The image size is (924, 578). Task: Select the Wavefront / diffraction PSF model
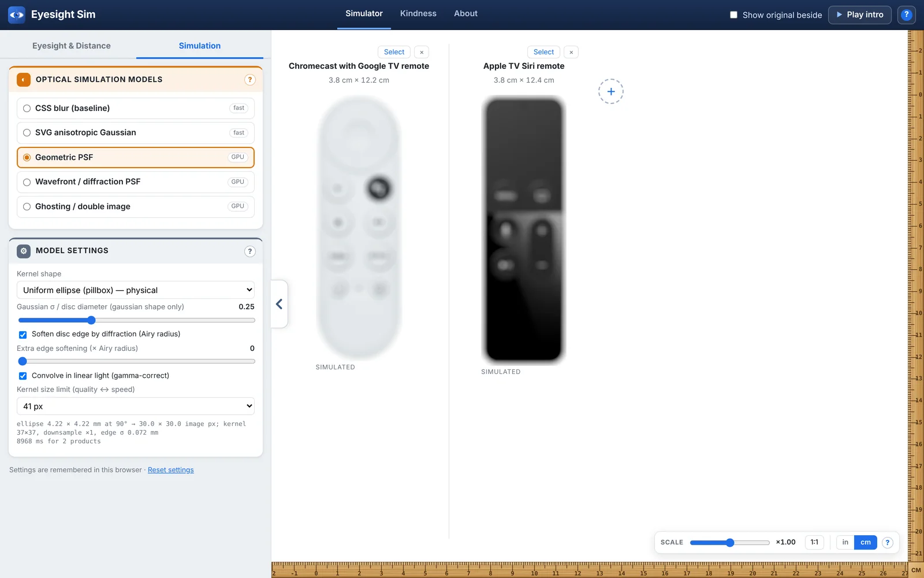(136, 182)
